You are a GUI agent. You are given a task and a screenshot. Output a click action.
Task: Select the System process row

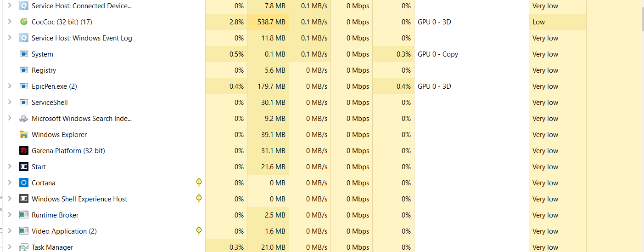point(42,54)
